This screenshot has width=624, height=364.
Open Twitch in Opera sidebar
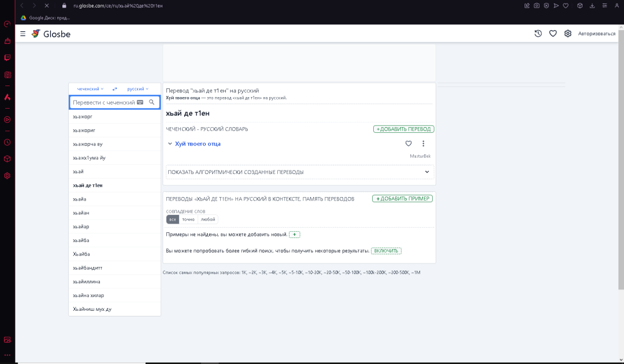(x=7, y=58)
